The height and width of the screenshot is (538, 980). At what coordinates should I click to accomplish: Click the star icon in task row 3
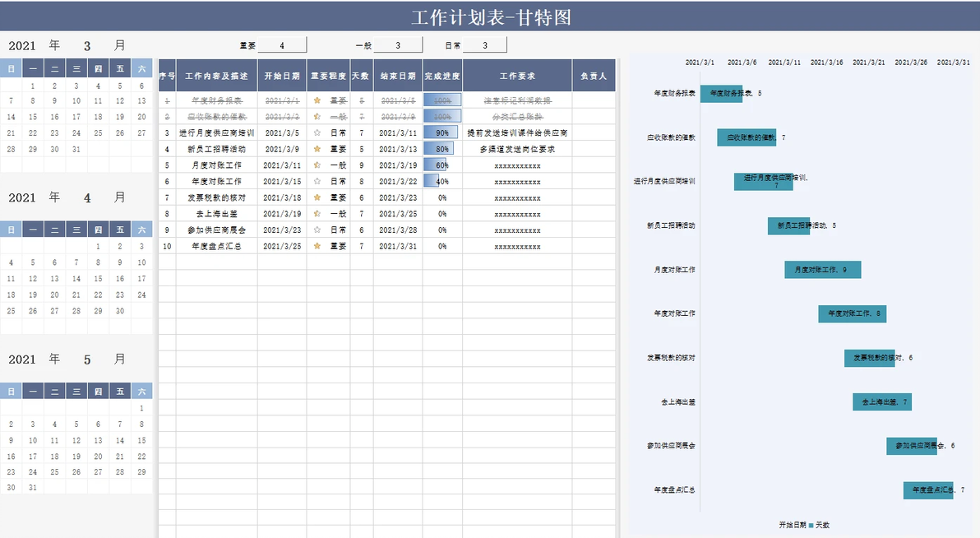coord(317,132)
